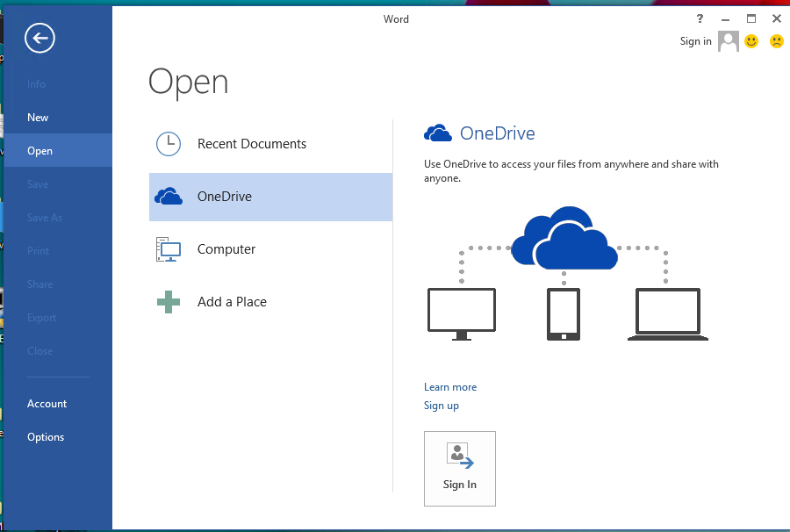This screenshot has height=532, width=790.
Task: Click the Sign up link
Action: tap(442, 405)
